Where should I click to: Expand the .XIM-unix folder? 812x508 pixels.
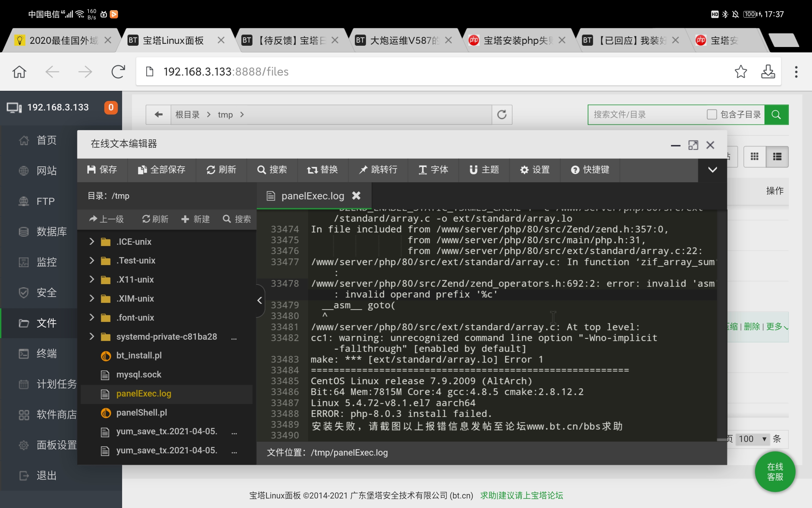[92, 298]
